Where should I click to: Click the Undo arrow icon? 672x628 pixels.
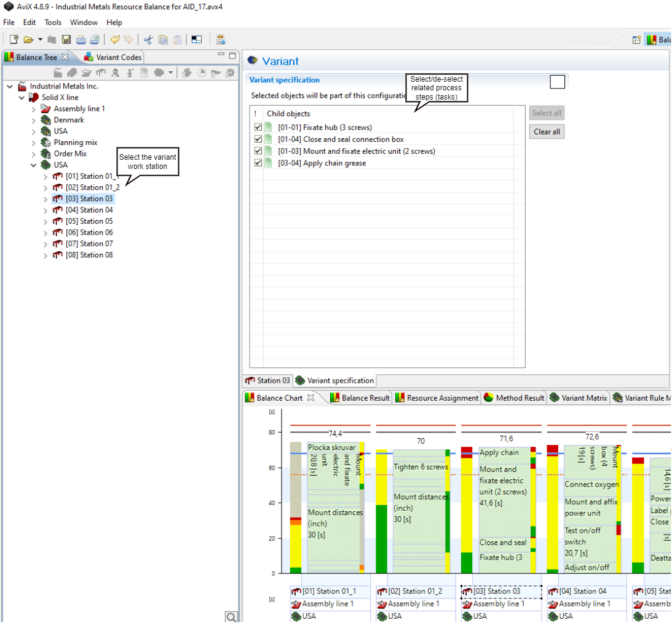(114, 40)
